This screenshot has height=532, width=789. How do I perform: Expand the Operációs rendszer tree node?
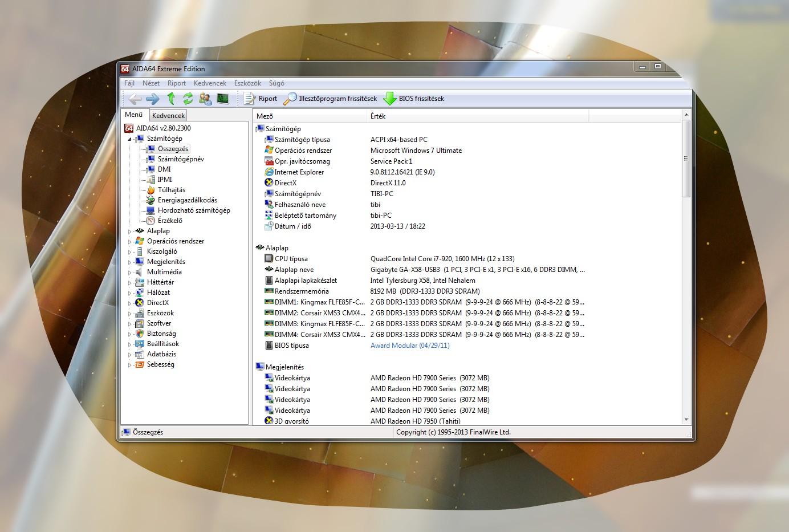point(129,242)
